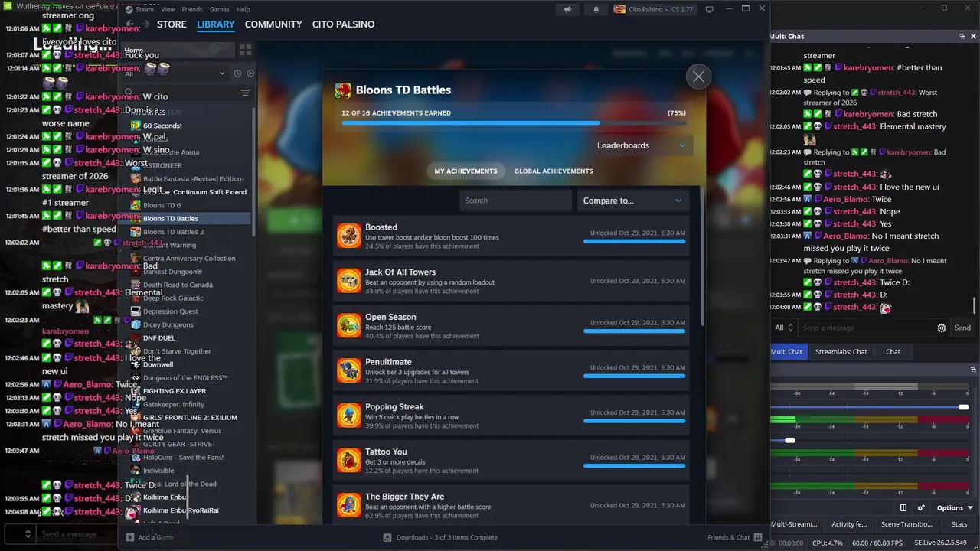Click the Jack Of All Towers achievement icon

click(x=349, y=281)
